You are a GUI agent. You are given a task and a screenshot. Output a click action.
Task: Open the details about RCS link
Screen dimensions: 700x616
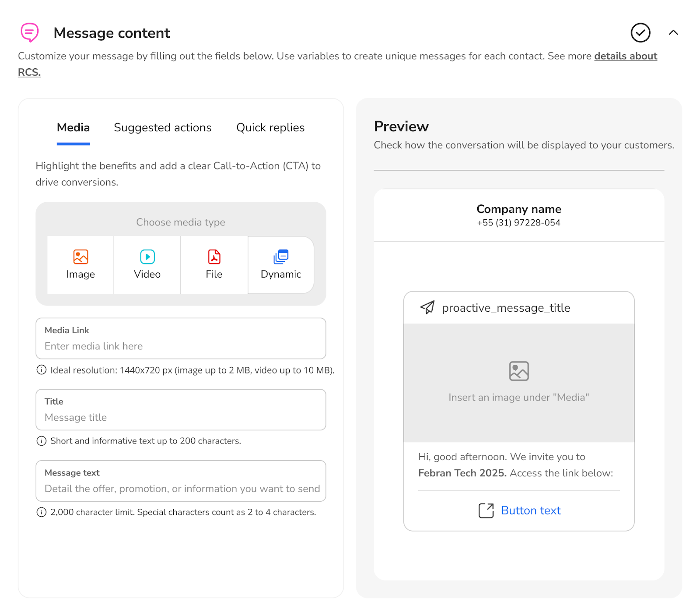[x=625, y=56]
